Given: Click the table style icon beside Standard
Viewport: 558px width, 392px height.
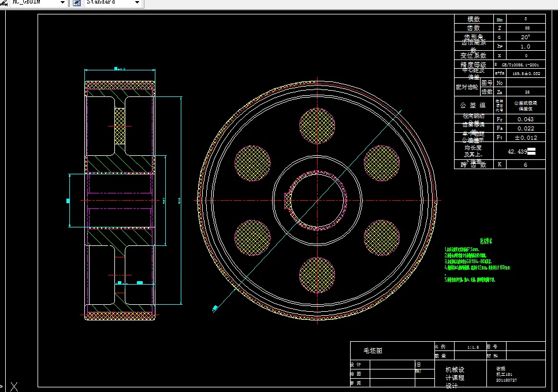Looking at the screenshot, I should click(77, 3).
